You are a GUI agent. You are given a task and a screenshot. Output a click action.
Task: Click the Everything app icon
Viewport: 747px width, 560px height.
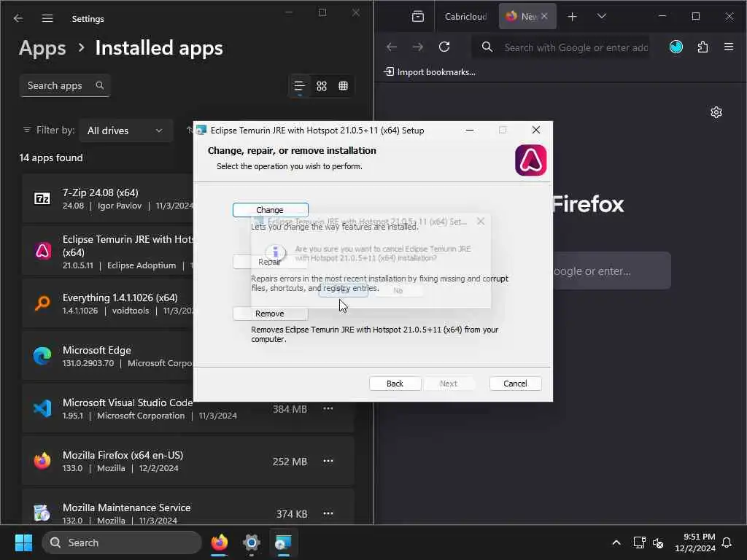(x=42, y=303)
